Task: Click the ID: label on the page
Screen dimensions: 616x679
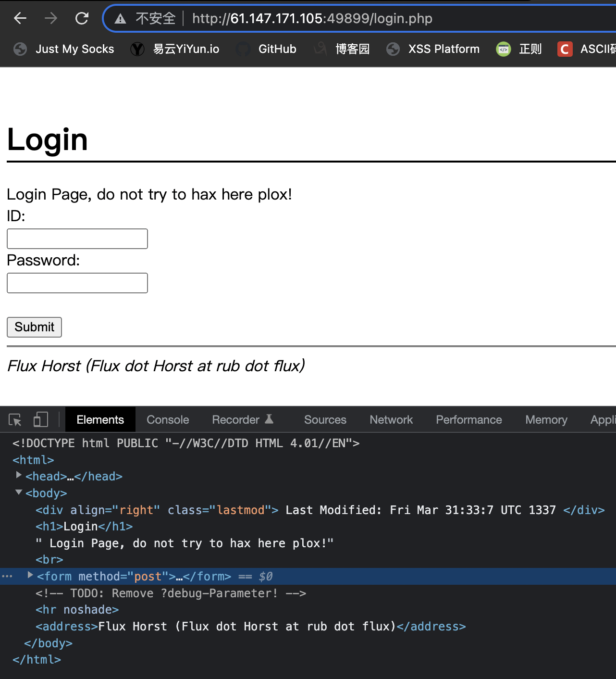Action: (x=16, y=216)
